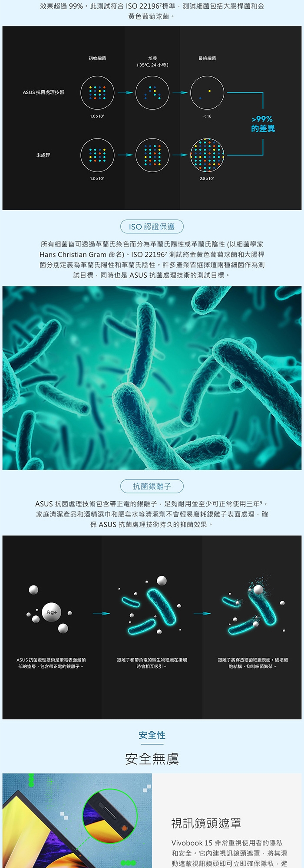This screenshot has width=304, height=868.
Task: Click the 抗菌銀離子 pill label
Action: point(152,486)
